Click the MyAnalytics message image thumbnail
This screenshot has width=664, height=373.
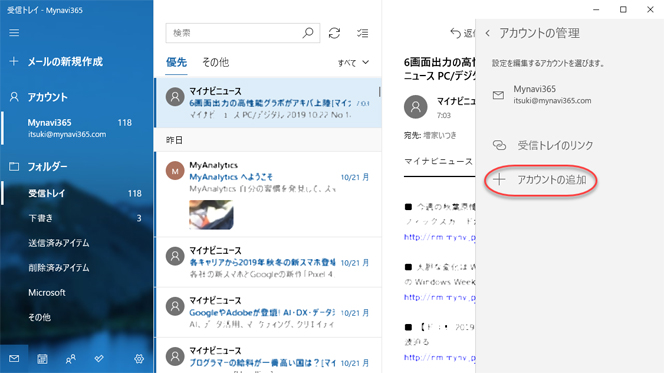pyautogui.click(x=211, y=215)
